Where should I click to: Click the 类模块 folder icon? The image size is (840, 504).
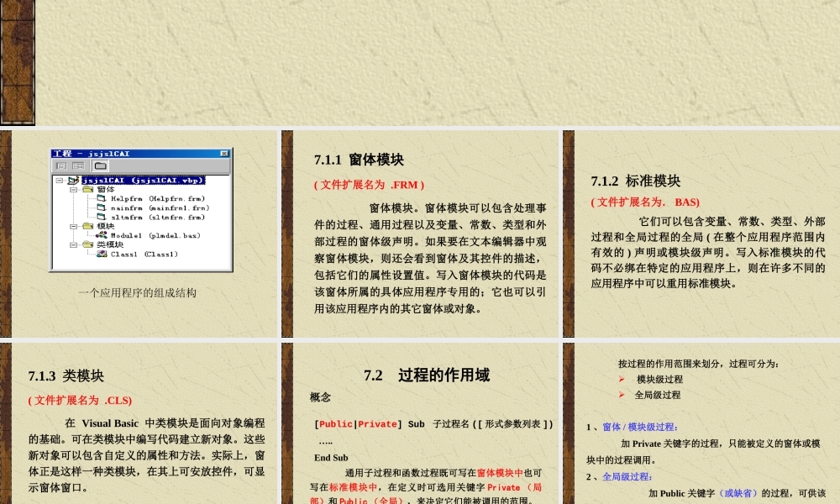[x=87, y=244]
